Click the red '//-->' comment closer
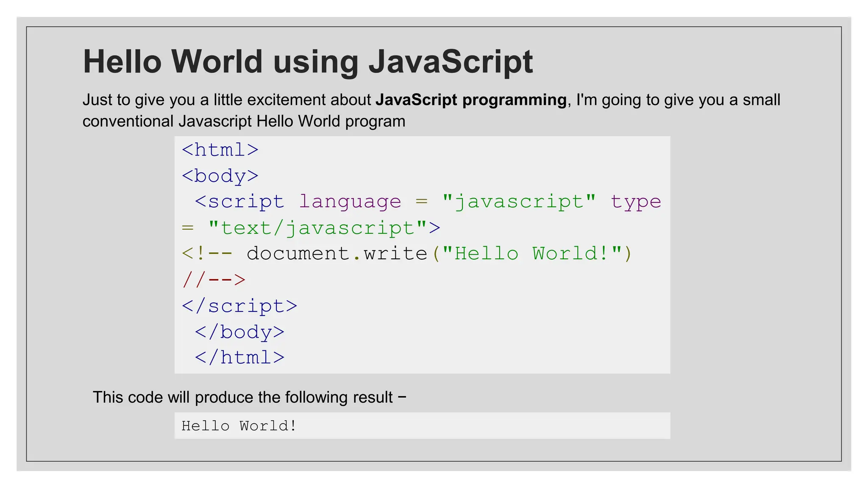Viewport: 868px width, 488px height. pos(214,280)
